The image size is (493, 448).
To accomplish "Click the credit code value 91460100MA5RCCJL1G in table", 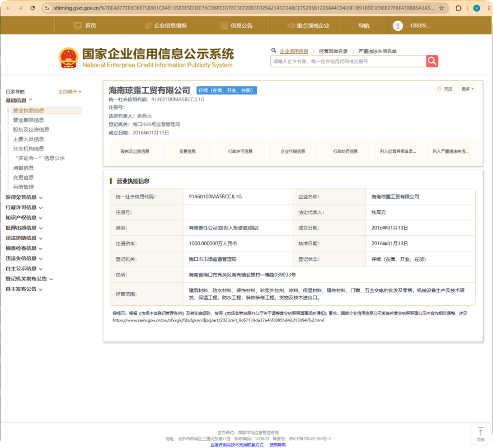I will [215, 197].
